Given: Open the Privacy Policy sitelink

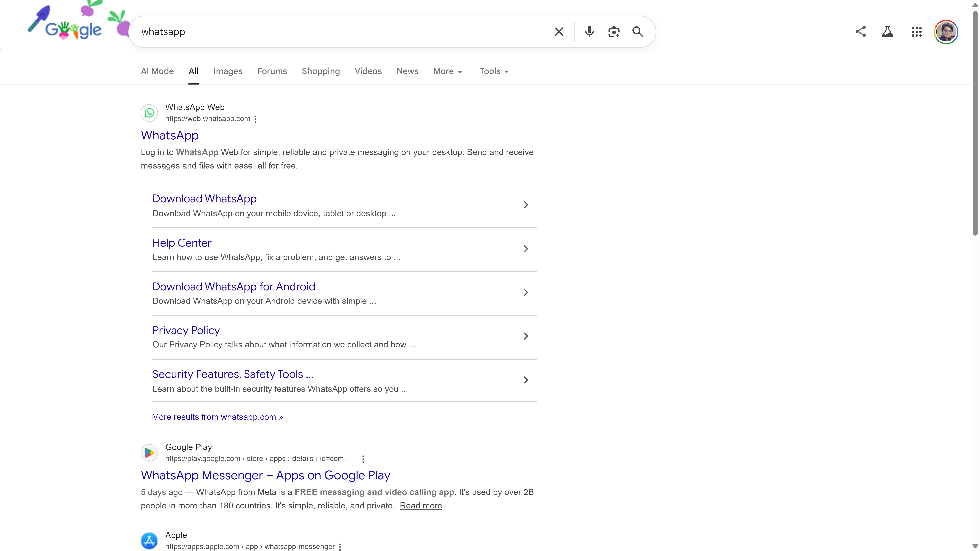Looking at the screenshot, I should [186, 330].
